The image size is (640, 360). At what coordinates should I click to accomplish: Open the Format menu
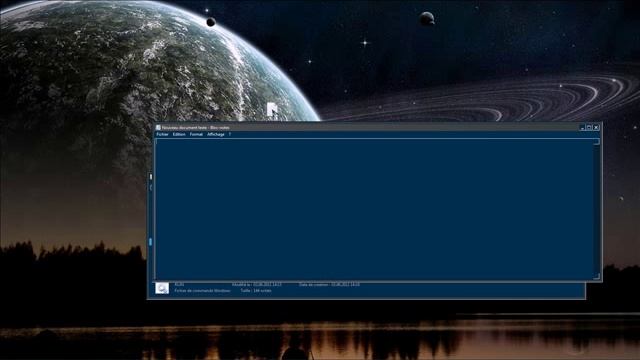[x=196, y=134]
